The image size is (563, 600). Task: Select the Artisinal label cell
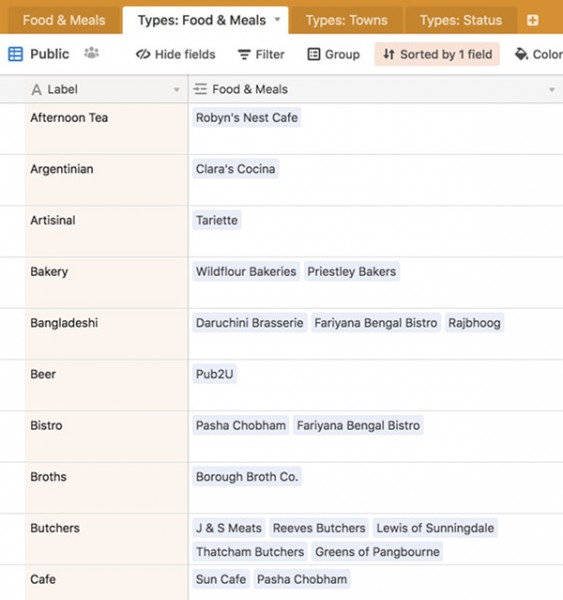click(106, 232)
